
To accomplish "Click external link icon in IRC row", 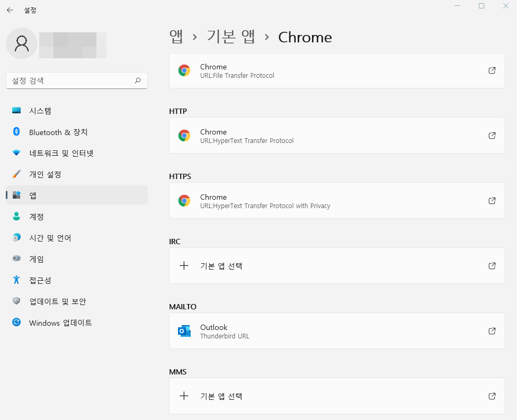I will coord(492,266).
